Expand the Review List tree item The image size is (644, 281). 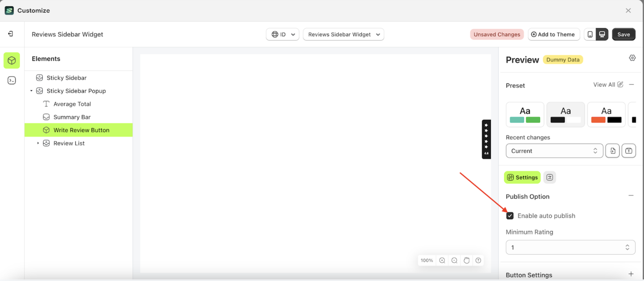(38, 143)
